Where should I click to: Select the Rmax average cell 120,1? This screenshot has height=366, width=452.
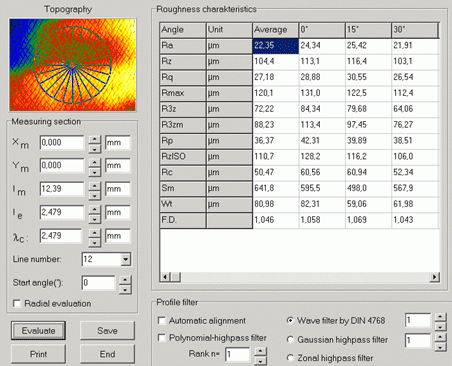[275, 93]
